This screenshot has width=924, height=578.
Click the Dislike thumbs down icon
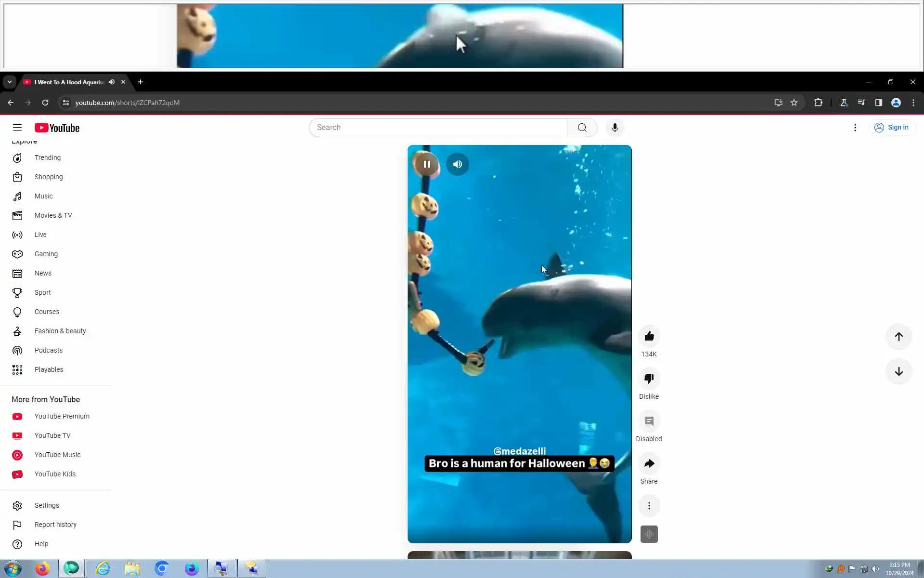(649, 379)
